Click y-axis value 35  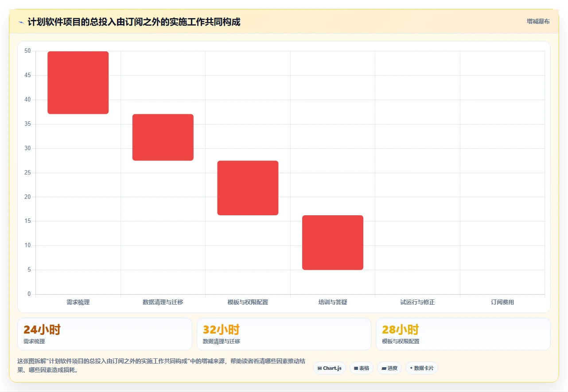(27, 124)
